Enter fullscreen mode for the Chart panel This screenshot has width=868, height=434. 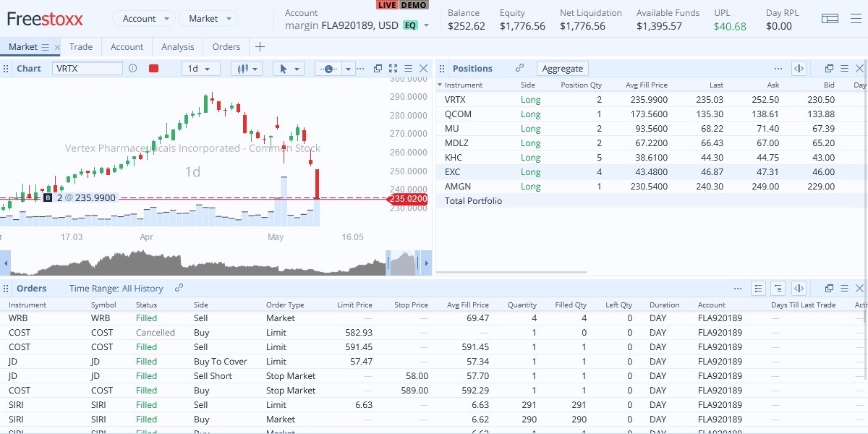pyautogui.click(x=393, y=69)
